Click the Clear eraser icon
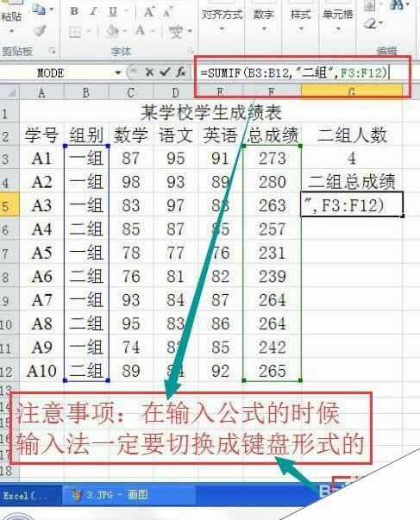 (370, 24)
